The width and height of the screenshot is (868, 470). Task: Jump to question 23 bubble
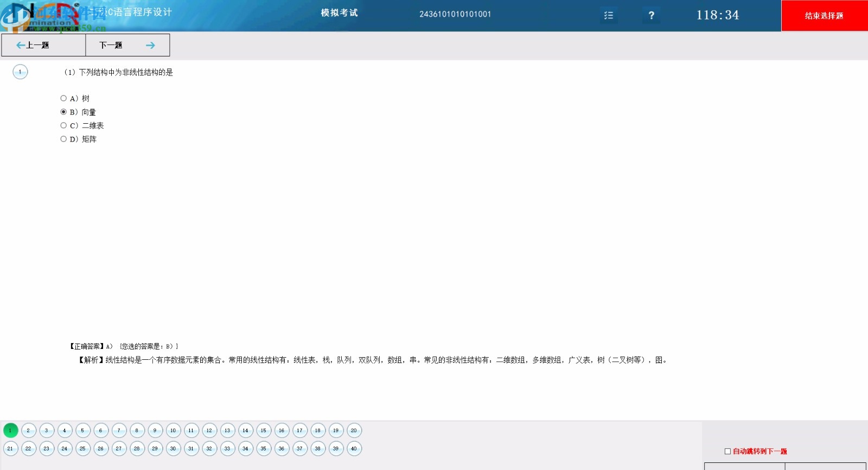(x=47, y=448)
